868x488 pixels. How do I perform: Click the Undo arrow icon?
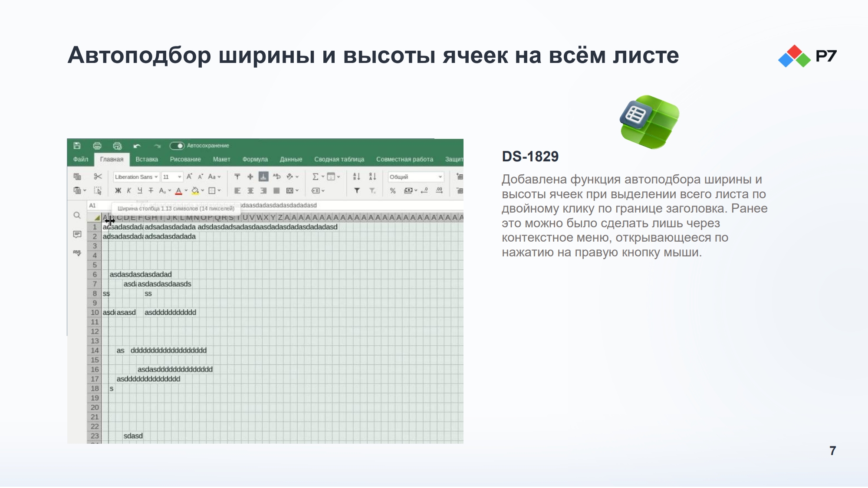point(137,146)
